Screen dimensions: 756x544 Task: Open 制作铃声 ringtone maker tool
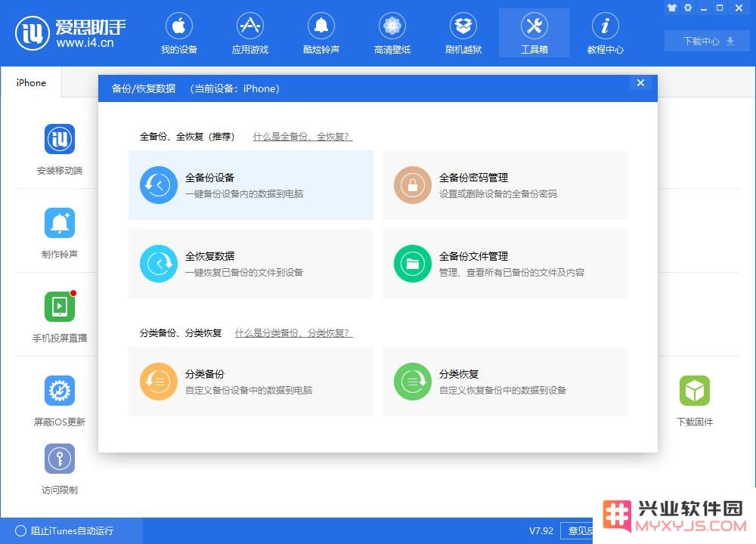point(60,223)
